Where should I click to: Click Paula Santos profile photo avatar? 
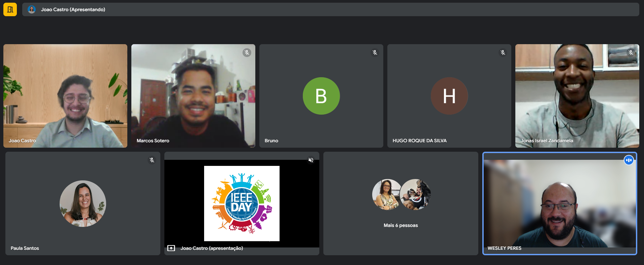point(83,204)
